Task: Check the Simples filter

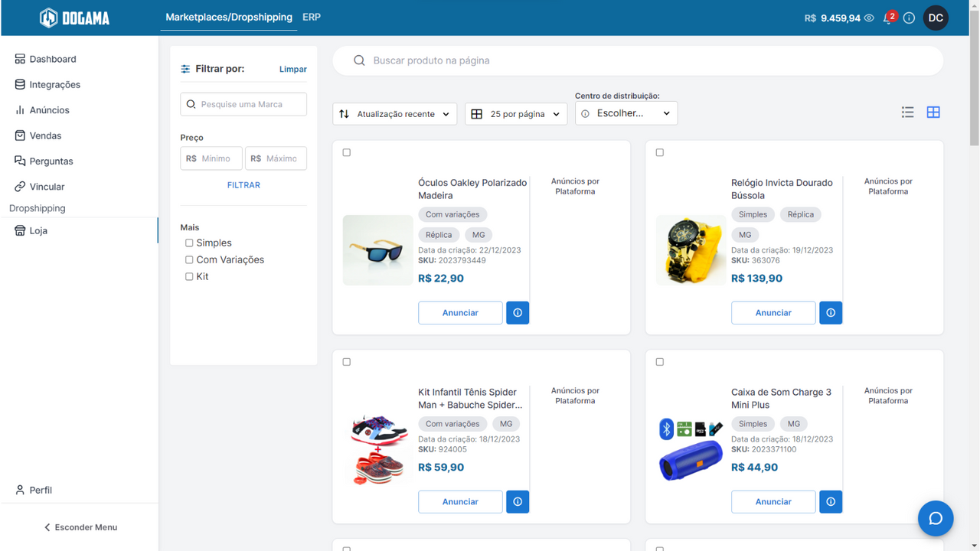Action: (189, 243)
